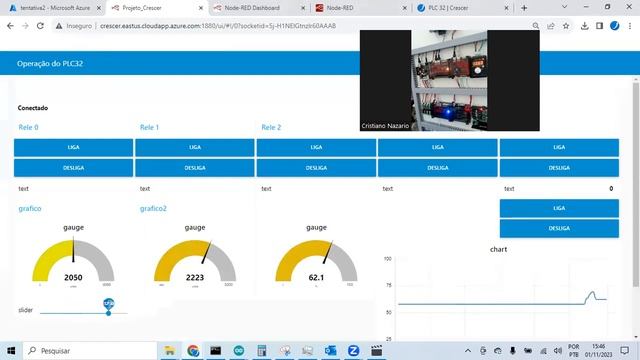
Task: Click the gauge showing 2050
Action: pyautogui.click(x=73, y=261)
